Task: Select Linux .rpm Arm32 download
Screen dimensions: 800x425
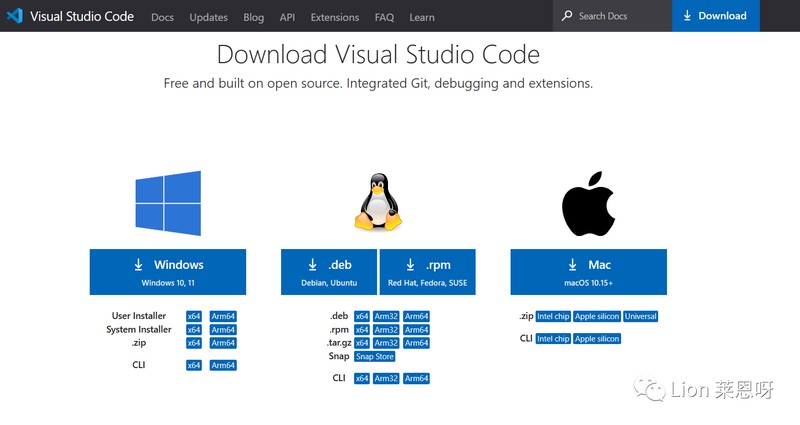Action: tap(386, 330)
